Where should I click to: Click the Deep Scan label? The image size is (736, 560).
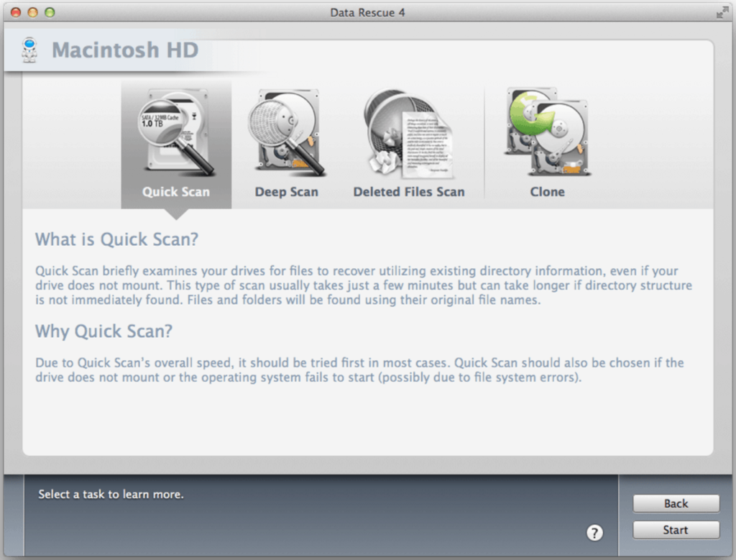pyautogui.click(x=286, y=192)
